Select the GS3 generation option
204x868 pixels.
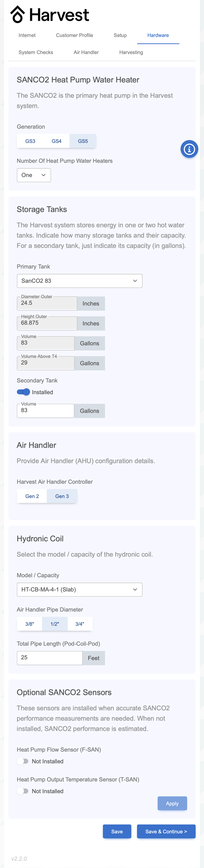(x=30, y=141)
